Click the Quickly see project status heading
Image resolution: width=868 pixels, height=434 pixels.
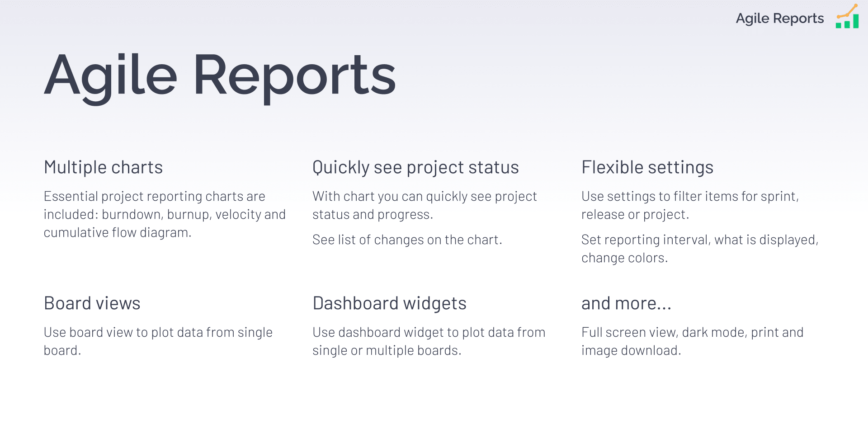click(x=415, y=168)
